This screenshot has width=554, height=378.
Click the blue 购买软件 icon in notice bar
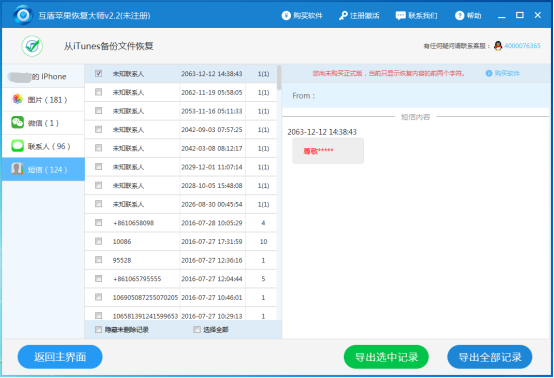(x=489, y=73)
